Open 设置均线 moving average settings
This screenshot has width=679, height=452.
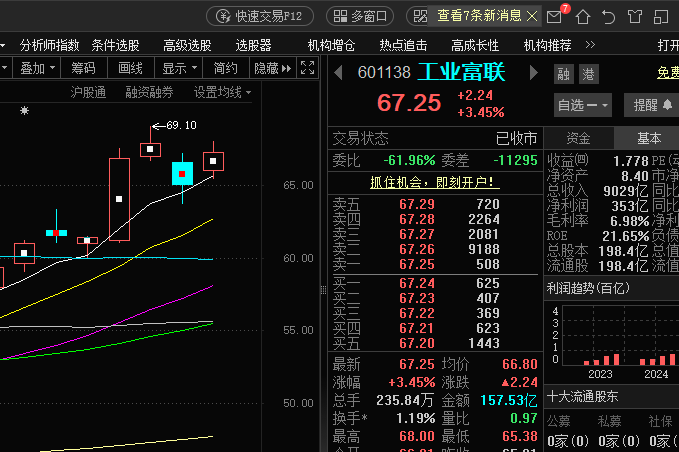222,92
